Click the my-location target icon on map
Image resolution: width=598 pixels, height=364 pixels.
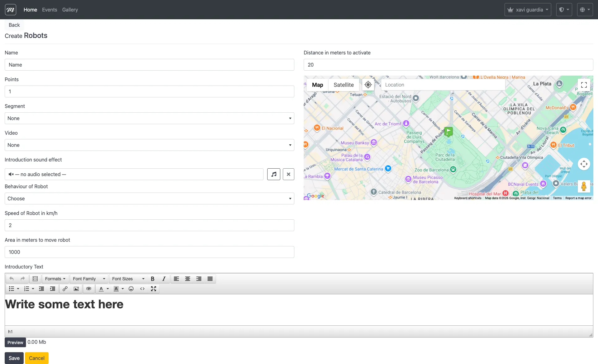(x=368, y=85)
